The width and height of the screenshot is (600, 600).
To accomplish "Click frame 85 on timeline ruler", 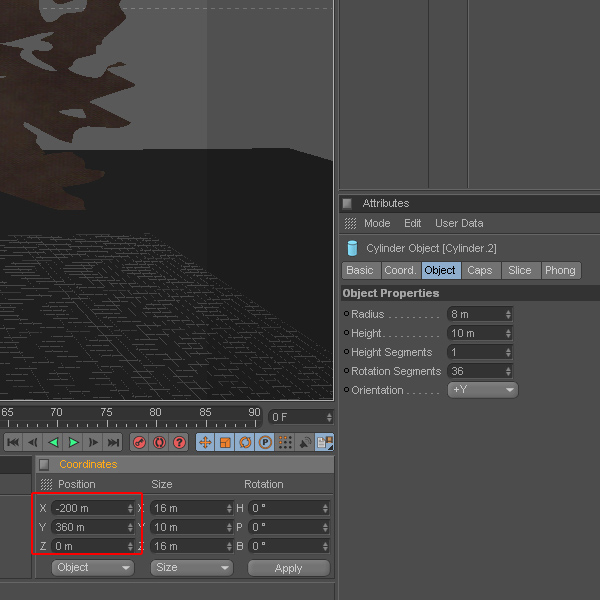I will [x=205, y=412].
